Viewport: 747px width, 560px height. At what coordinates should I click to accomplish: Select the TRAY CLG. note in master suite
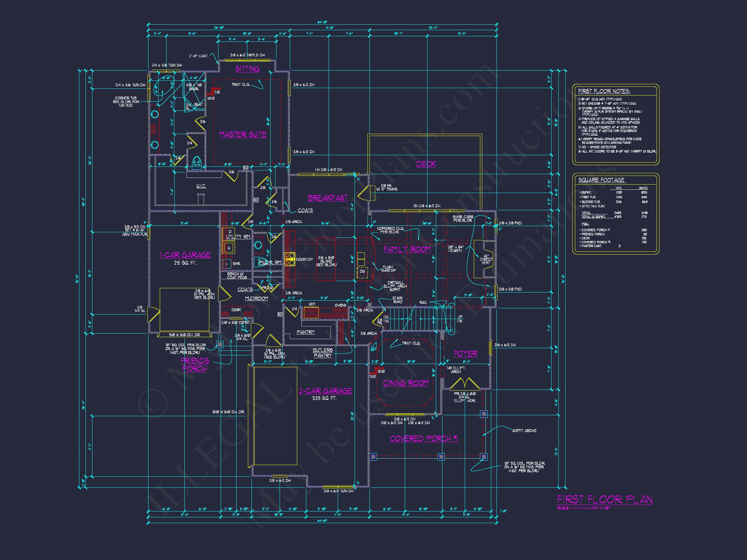tap(240, 85)
